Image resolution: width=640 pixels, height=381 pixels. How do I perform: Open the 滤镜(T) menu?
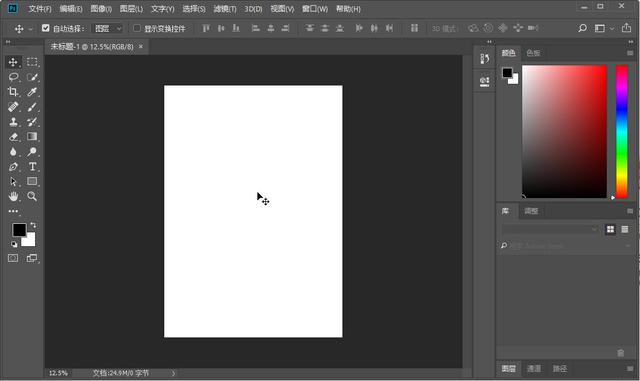tap(225, 9)
